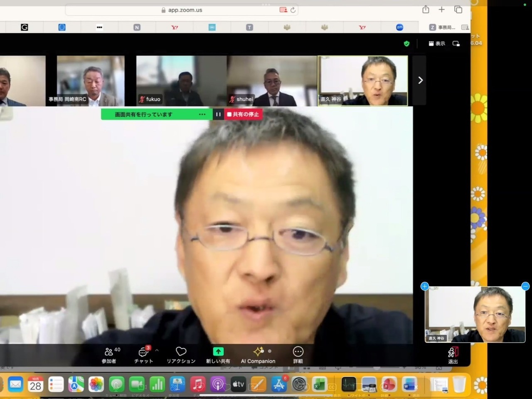Screen dimensions: 532x399
Task: Select the shuhei participant video thumbnail
Action: point(272,81)
